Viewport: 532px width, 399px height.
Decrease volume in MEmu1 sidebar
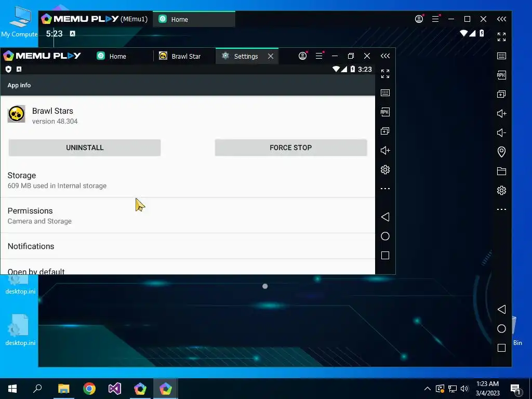tap(501, 132)
